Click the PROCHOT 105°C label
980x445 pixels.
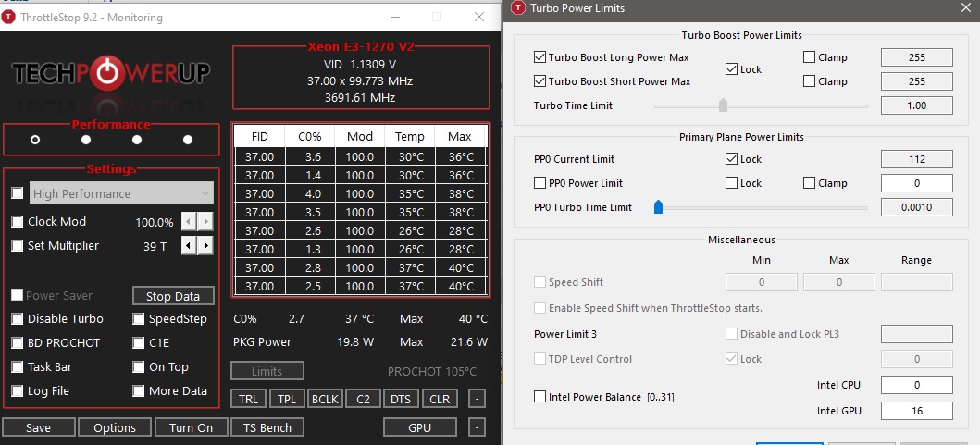[x=432, y=371]
